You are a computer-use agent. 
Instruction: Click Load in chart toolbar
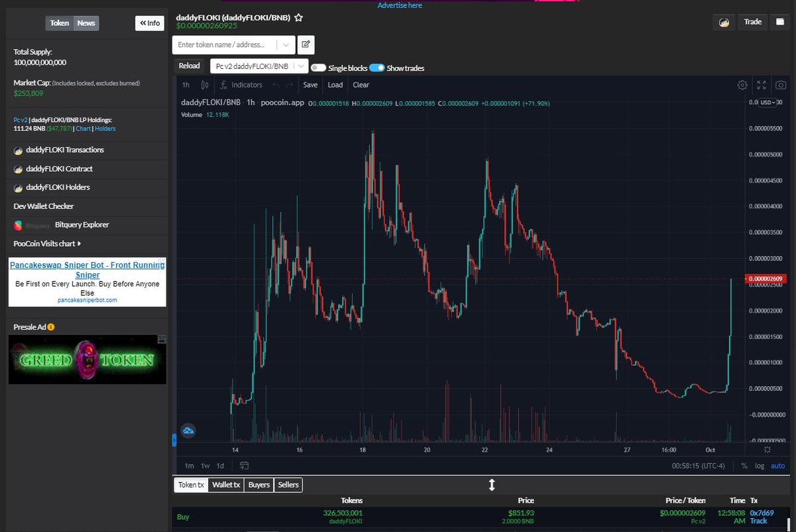(x=336, y=85)
